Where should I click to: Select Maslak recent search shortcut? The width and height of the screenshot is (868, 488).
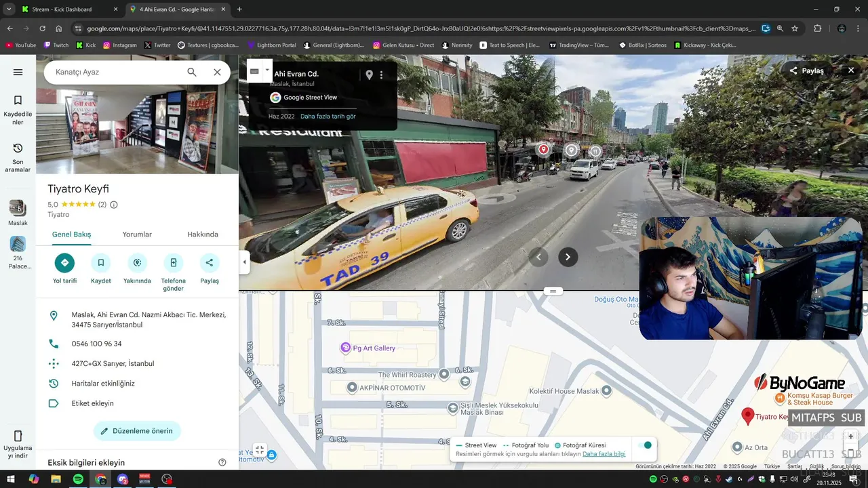click(18, 213)
